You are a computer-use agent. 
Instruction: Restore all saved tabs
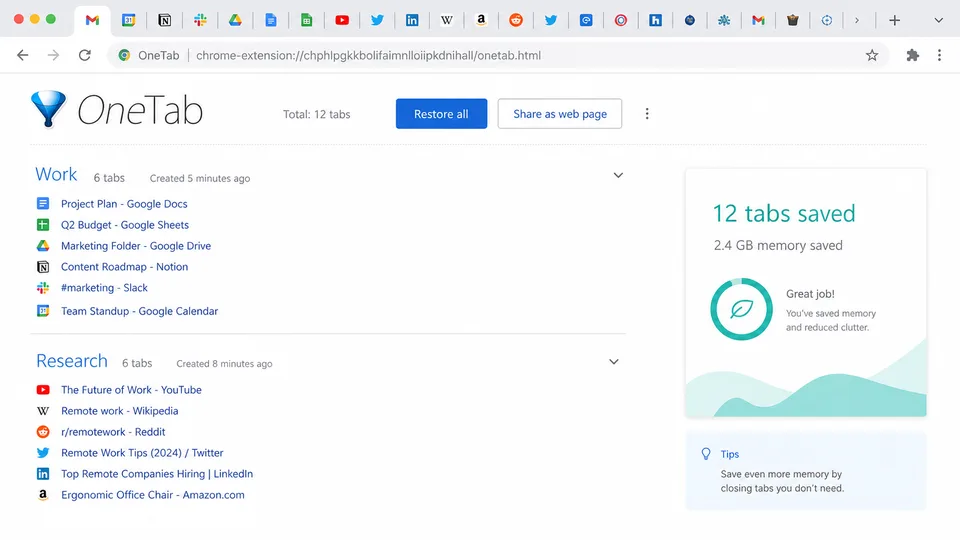pos(441,114)
